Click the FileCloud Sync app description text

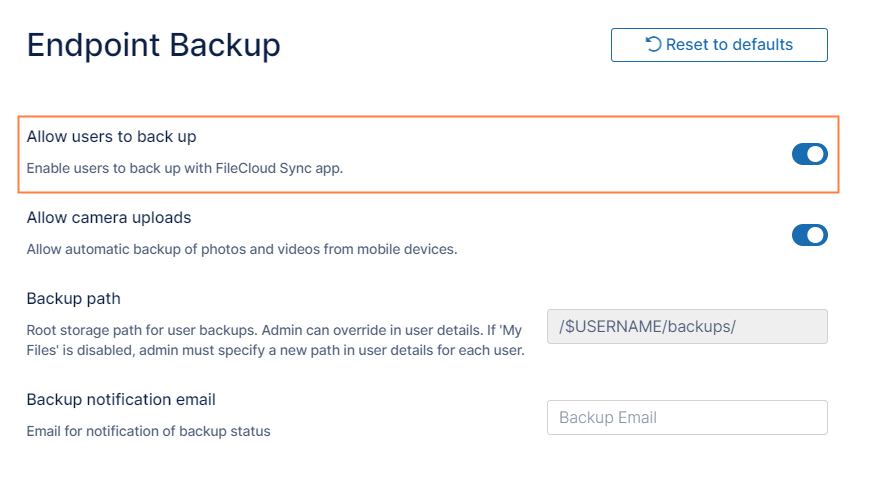184,168
